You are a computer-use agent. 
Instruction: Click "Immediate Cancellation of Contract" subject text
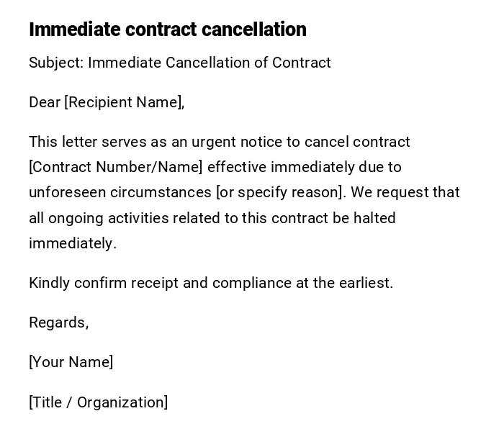pos(209,63)
